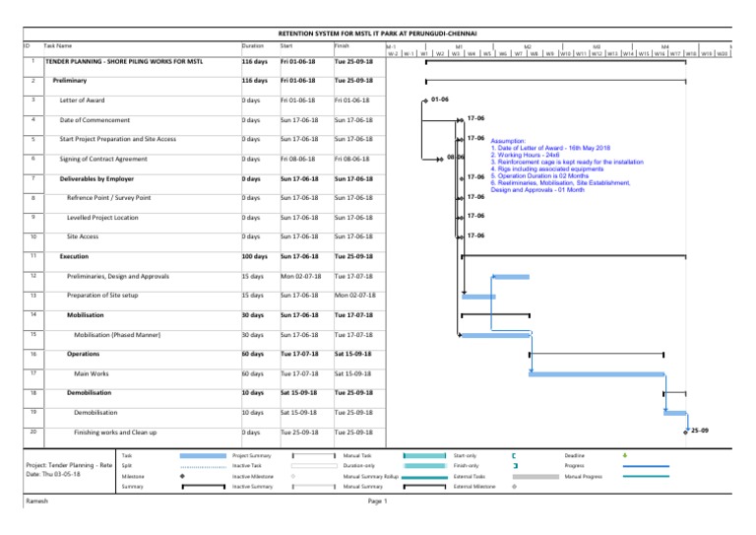Click the Inactive Task bar sample in legend
This screenshot has height=535, width=756.
314,466
